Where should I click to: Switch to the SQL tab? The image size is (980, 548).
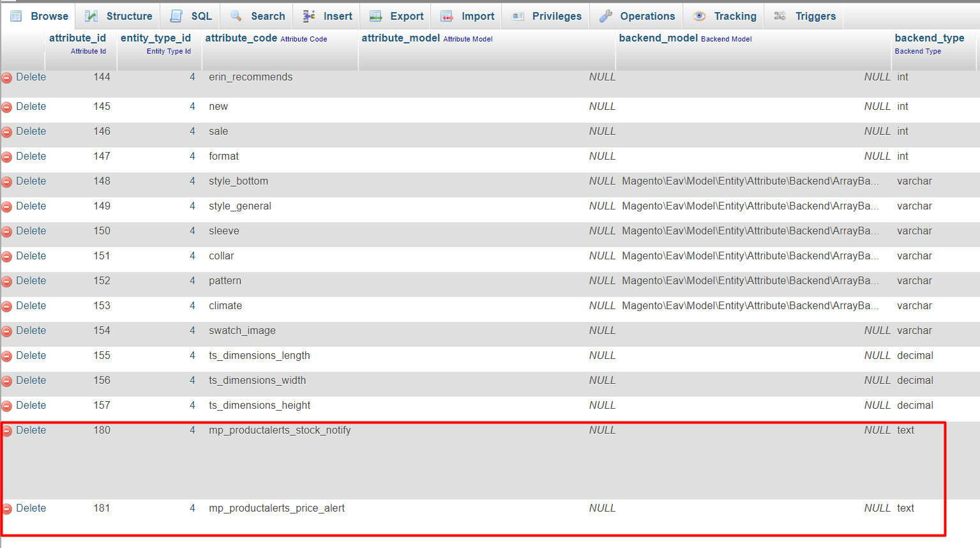click(201, 16)
